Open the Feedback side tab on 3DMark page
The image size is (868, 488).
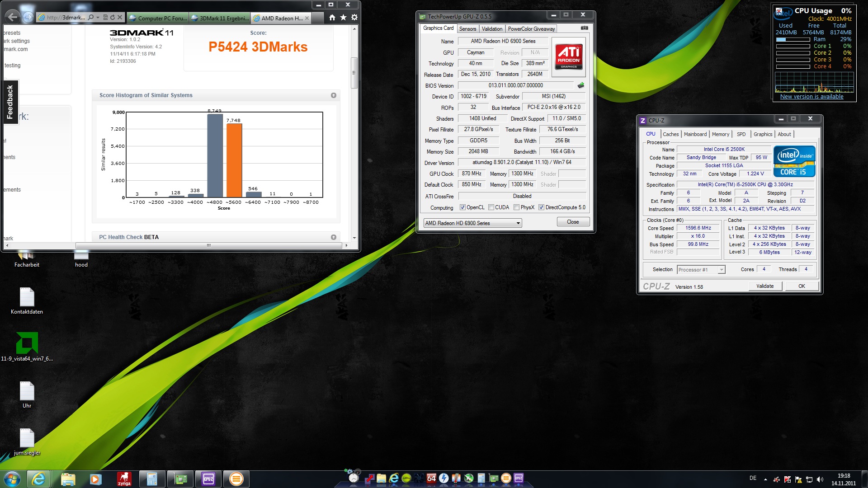click(10, 102)
